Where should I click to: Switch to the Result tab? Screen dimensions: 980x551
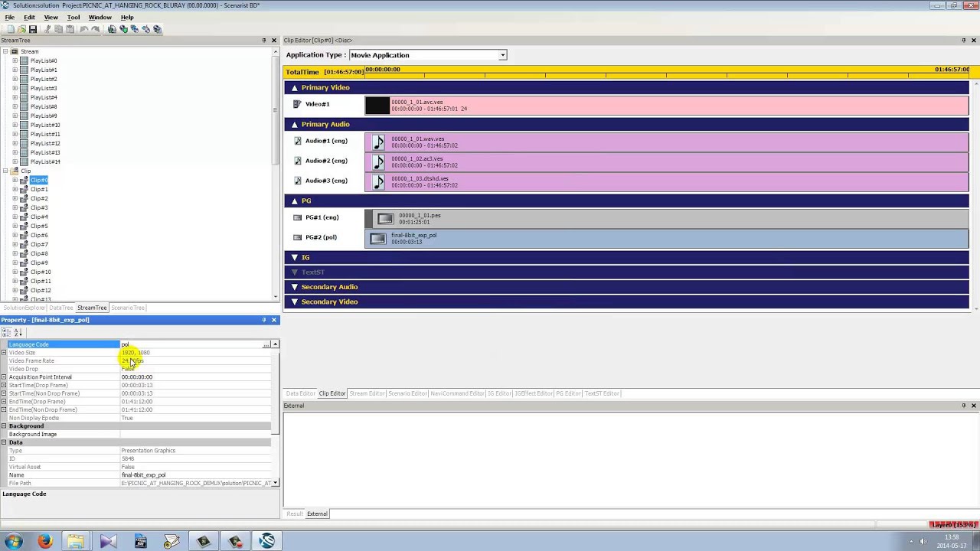295,514
